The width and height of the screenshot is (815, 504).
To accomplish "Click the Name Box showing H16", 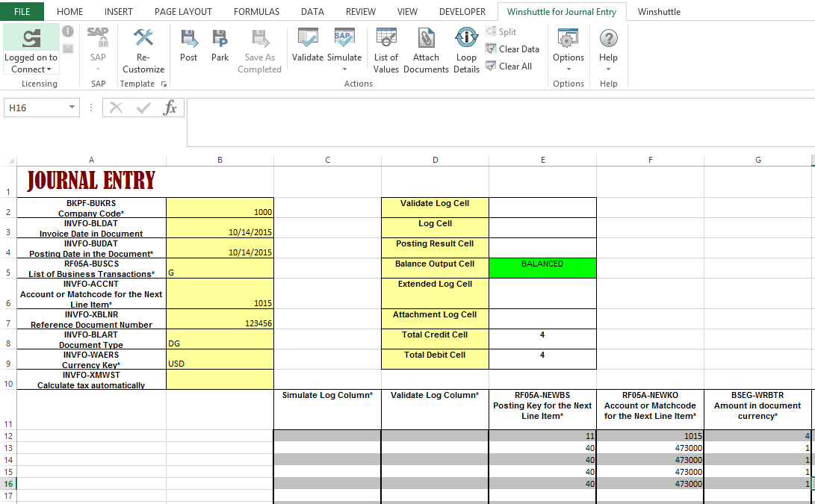I will (x=35, y=108).
